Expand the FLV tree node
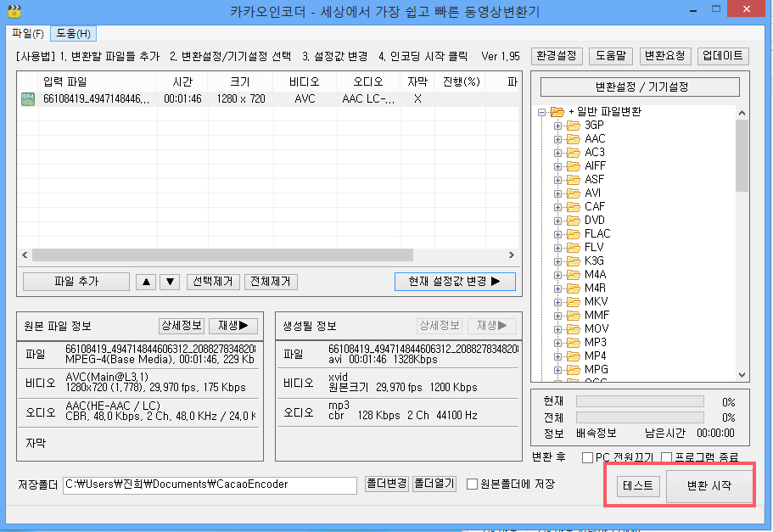 point(557,248)
